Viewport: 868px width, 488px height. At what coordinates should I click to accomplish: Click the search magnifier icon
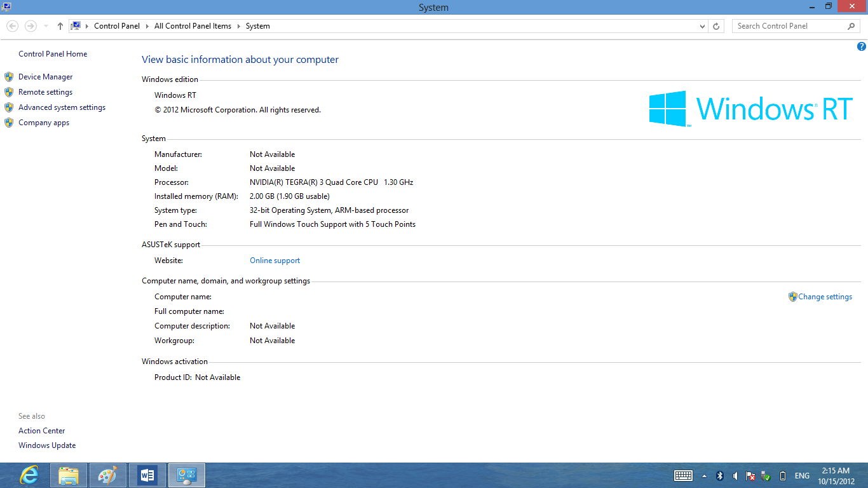pos(851,26)
